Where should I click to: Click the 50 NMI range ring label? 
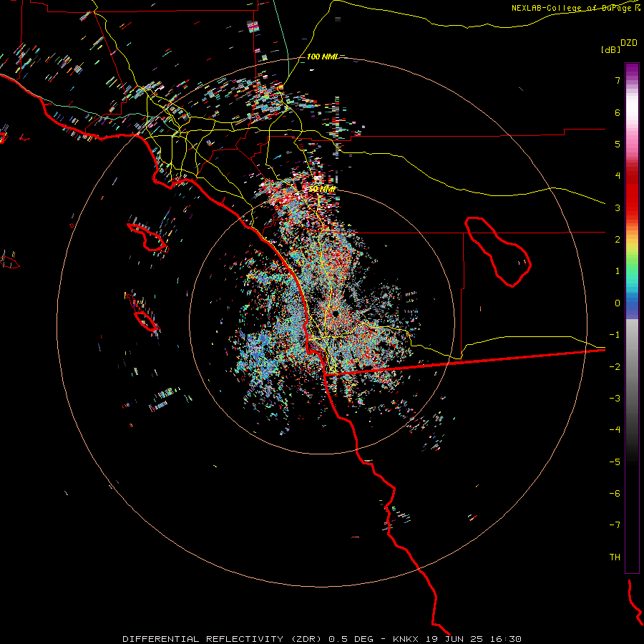pyautogui.click(x=322, y=189)
